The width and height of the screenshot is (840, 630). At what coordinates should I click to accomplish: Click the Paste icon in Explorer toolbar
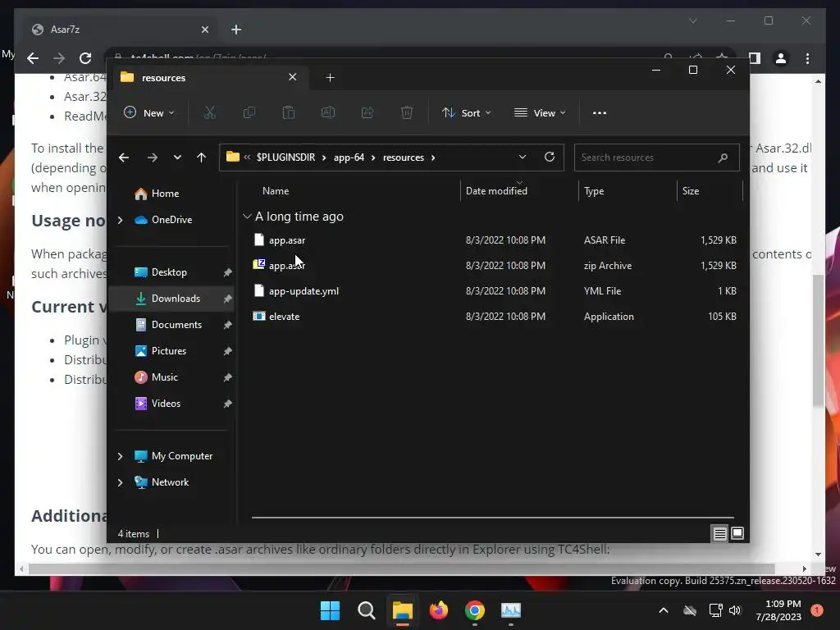click(x=289, y=112)
